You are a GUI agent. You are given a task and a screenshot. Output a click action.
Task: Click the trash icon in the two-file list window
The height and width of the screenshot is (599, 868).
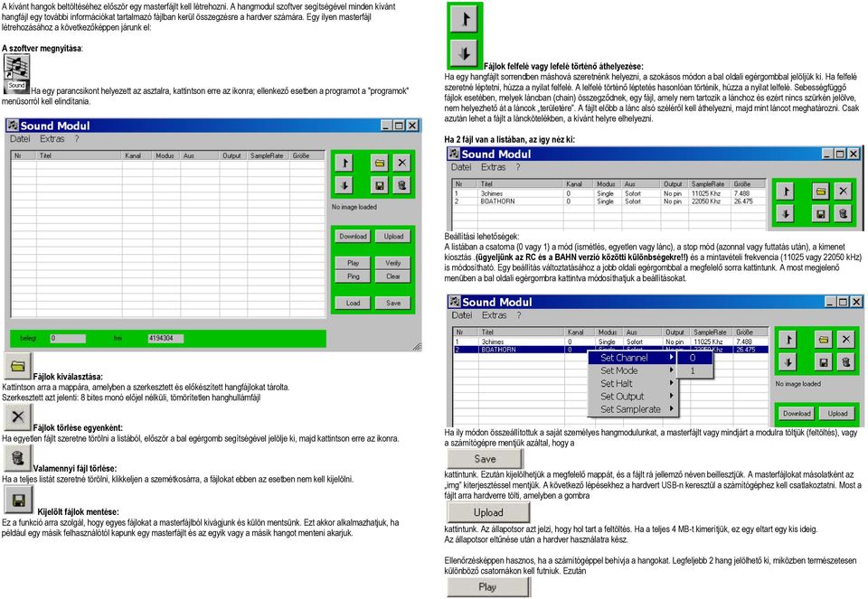843,213
